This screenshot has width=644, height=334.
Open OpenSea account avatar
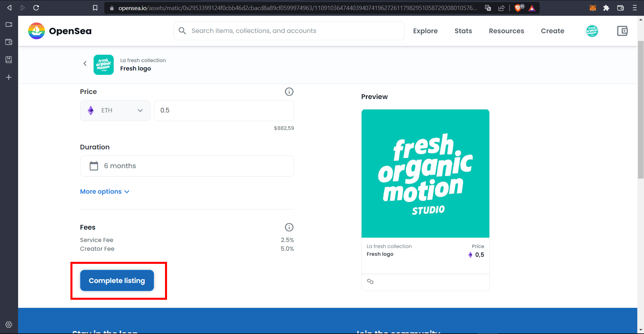(592, 31)
